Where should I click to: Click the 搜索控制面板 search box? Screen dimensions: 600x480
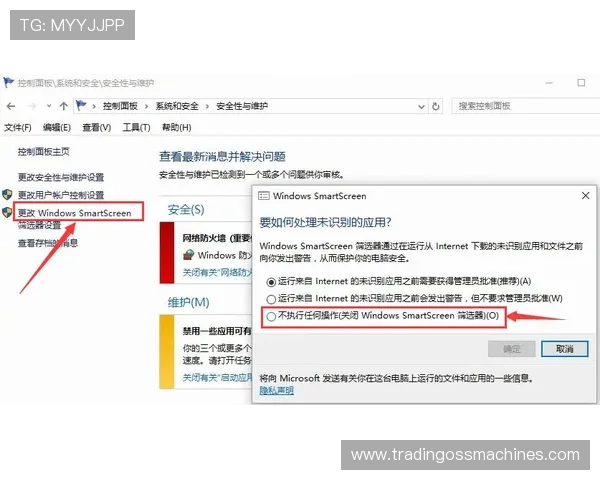525,106
